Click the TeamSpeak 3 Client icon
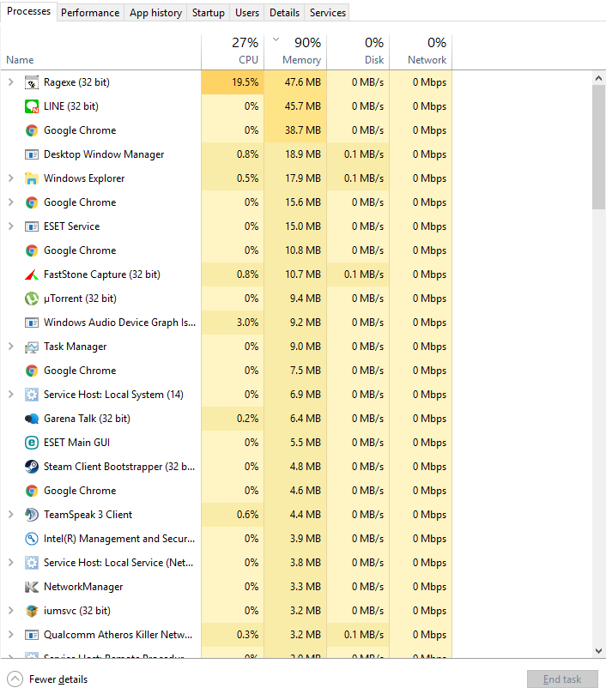The height and width of the screenshot is (700, 606). (31, 515)
